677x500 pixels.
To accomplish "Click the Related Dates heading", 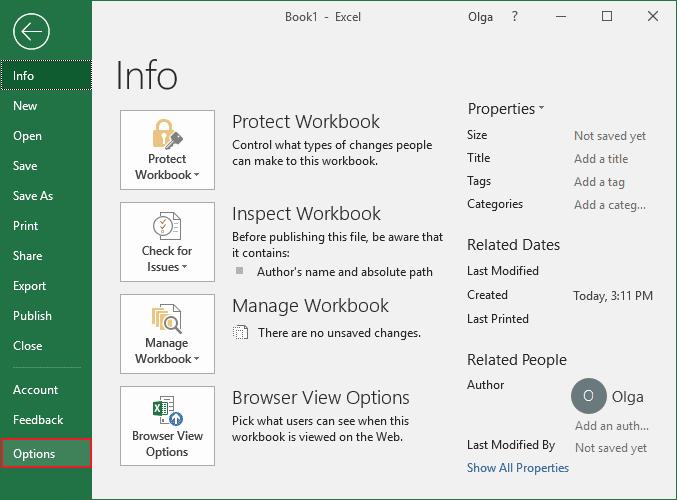I will (513, 245).
